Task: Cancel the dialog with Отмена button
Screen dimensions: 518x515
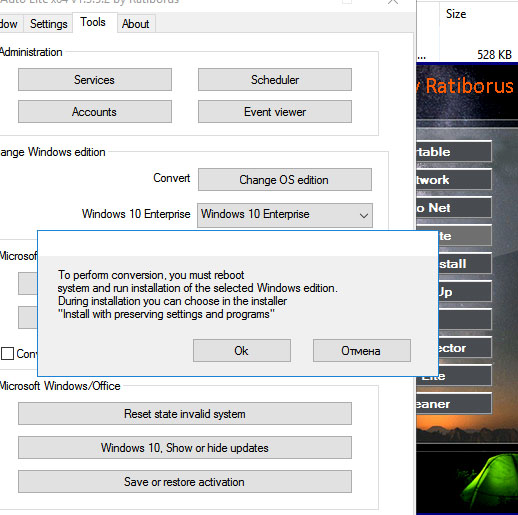Action: click(362, 350)
